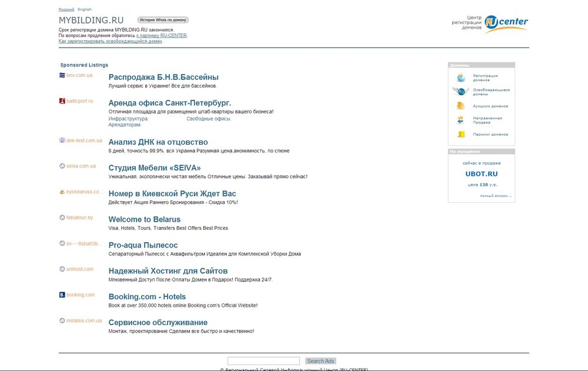Click цена 128 у.е. text
This screenshot has width=588, height=371.
pyautogui.click(x=482, y=185)
